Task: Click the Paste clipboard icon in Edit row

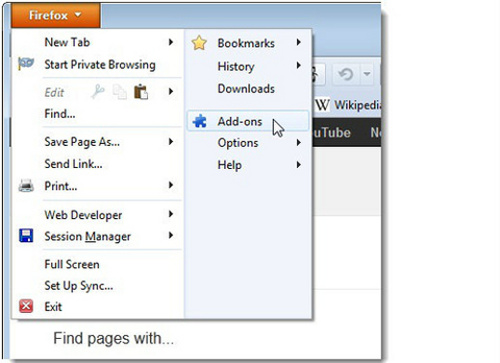Action: point(141,92)
